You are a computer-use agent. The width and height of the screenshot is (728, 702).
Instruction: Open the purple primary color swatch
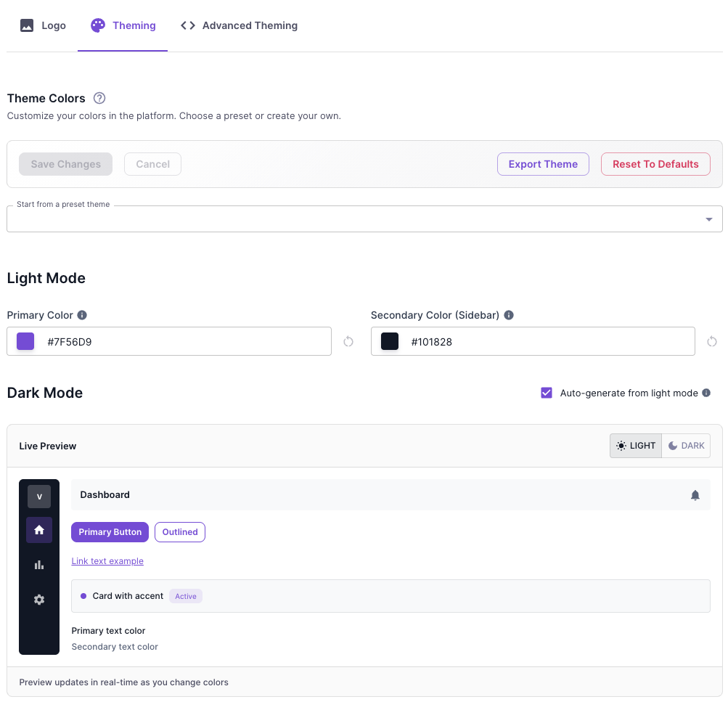25,340
